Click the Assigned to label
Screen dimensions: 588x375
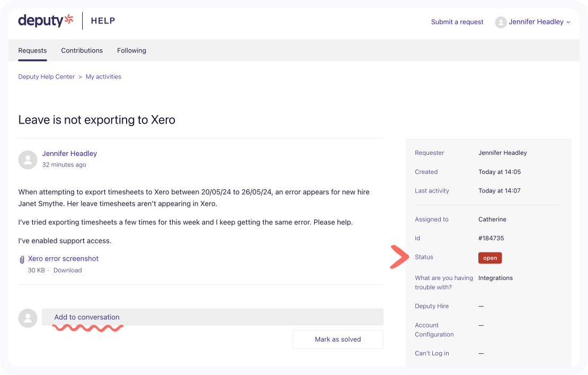pyautogui.click(x=432, y=219)
